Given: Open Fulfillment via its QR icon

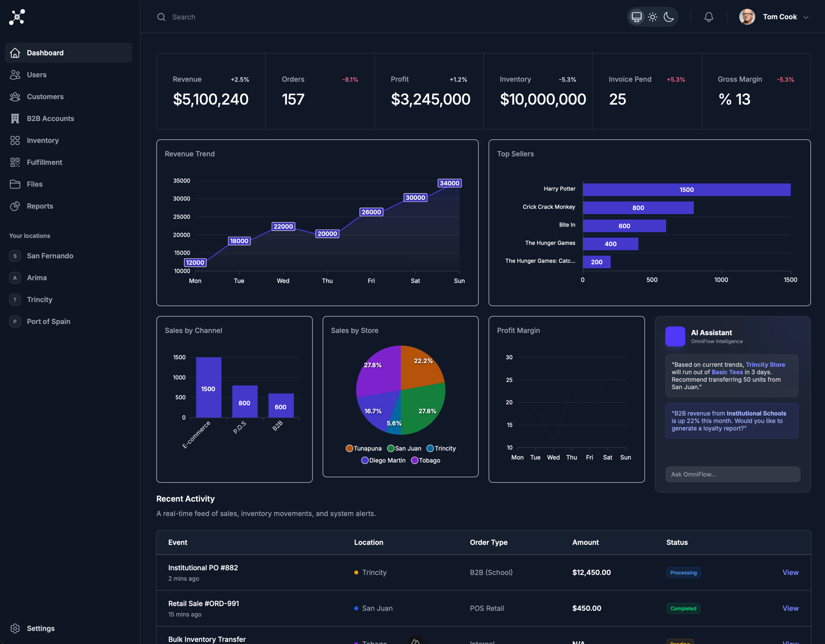Looking at the screenshot, I should click(x=15, y=162).
